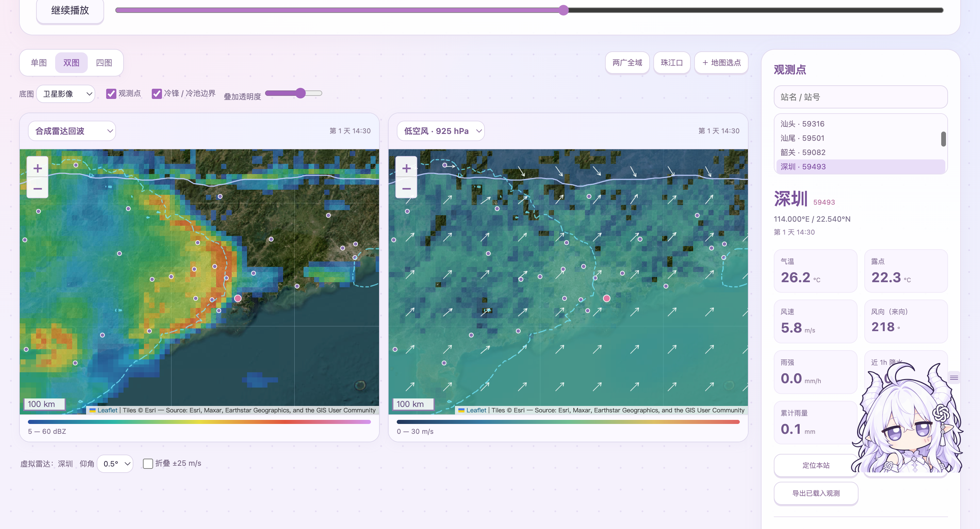Open the Leaflet link on wind map

click(x=476, y=410)
